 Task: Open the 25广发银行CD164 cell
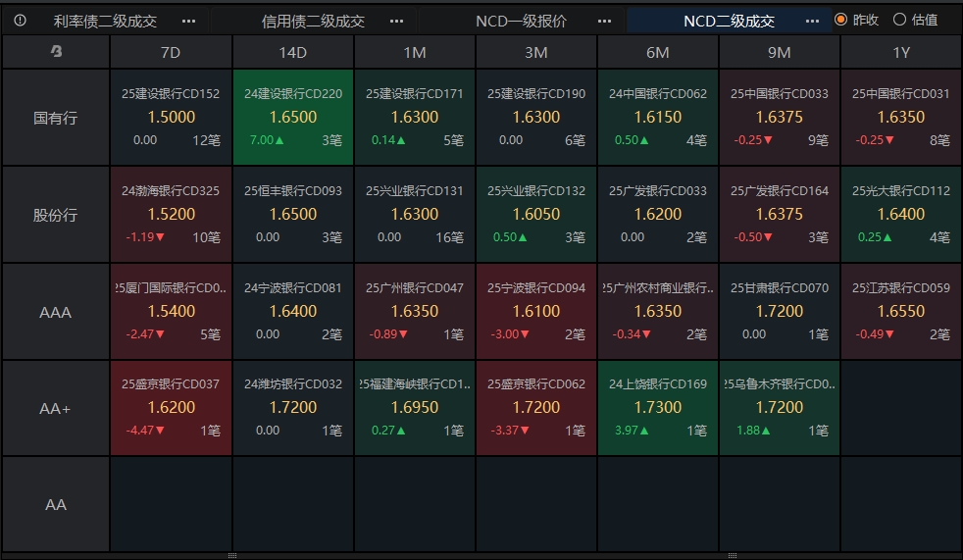(x=780, y=215)
